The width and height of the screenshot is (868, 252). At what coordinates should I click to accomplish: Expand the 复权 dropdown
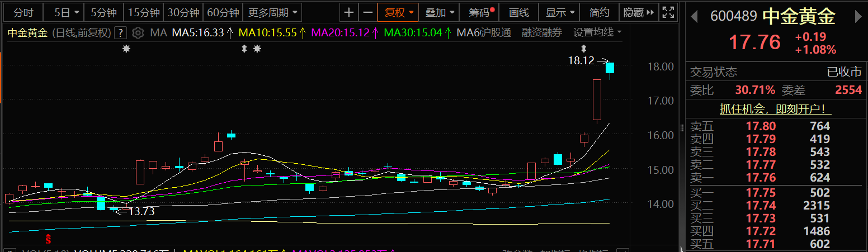pos(399,12)
